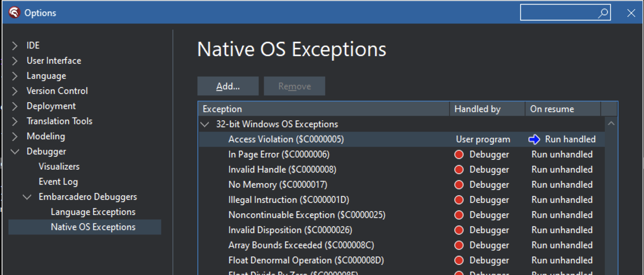The image size is (644, 275).
Task: Open the Visualizers options page
Action: (59, 167)
